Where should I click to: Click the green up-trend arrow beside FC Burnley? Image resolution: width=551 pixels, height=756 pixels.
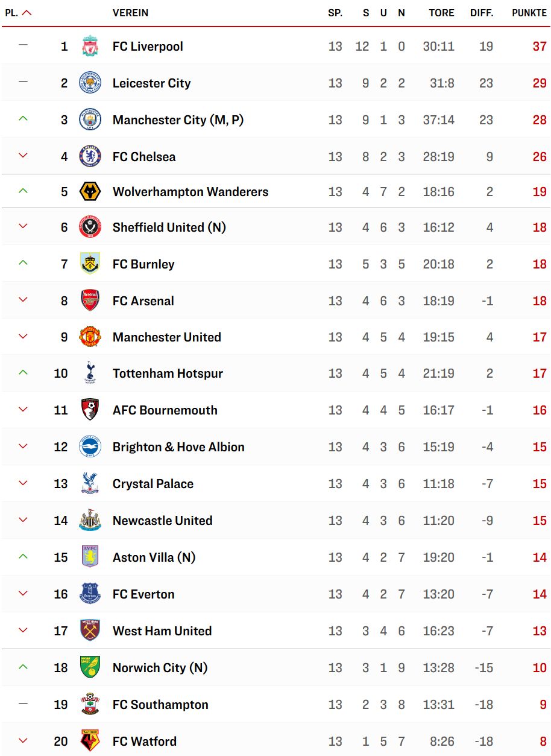pos(23,262)
